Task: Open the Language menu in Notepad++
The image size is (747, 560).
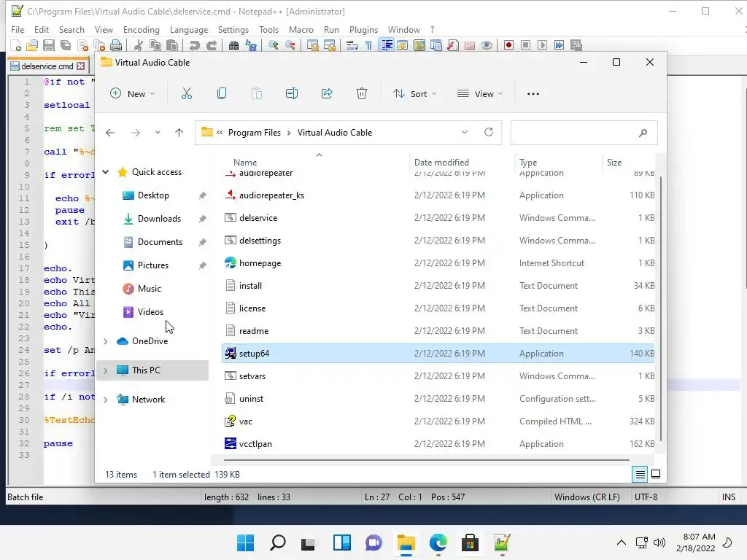Action: coord(189,29)
